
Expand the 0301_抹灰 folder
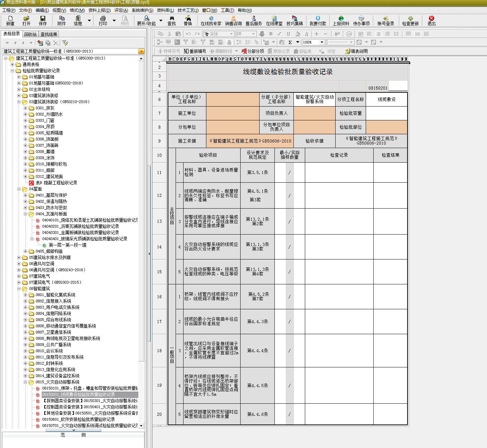pos(26,108)
